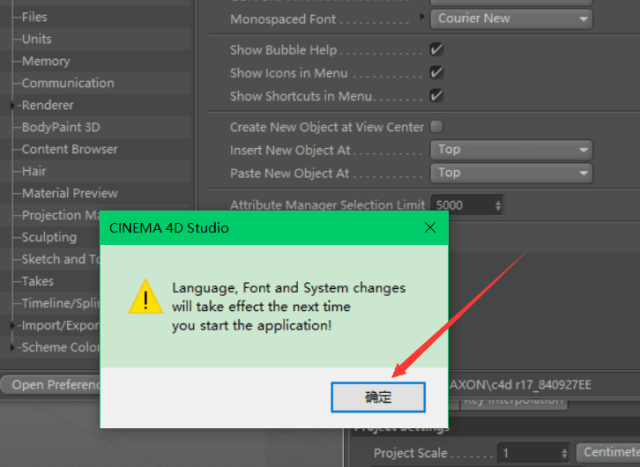Viewport: 640px width, 467px height.
Task: Click the yellow warning icon in dialog
Action: 145,297
